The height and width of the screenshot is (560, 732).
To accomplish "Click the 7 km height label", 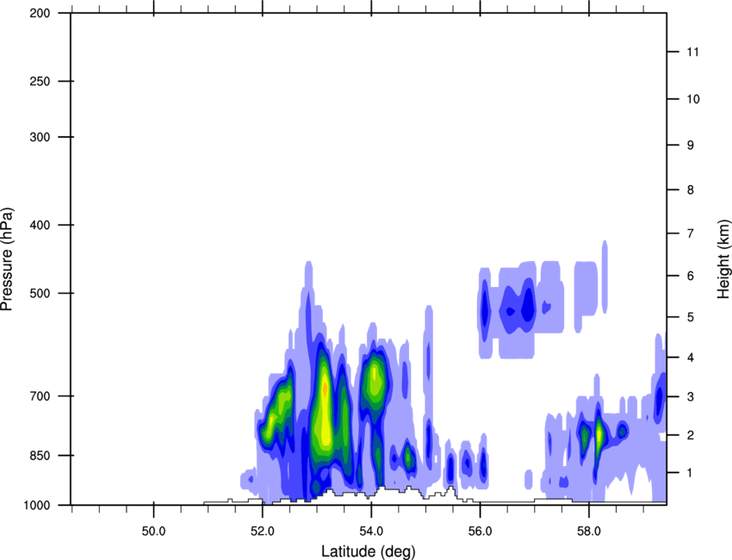I will click(x=691, y=233).
